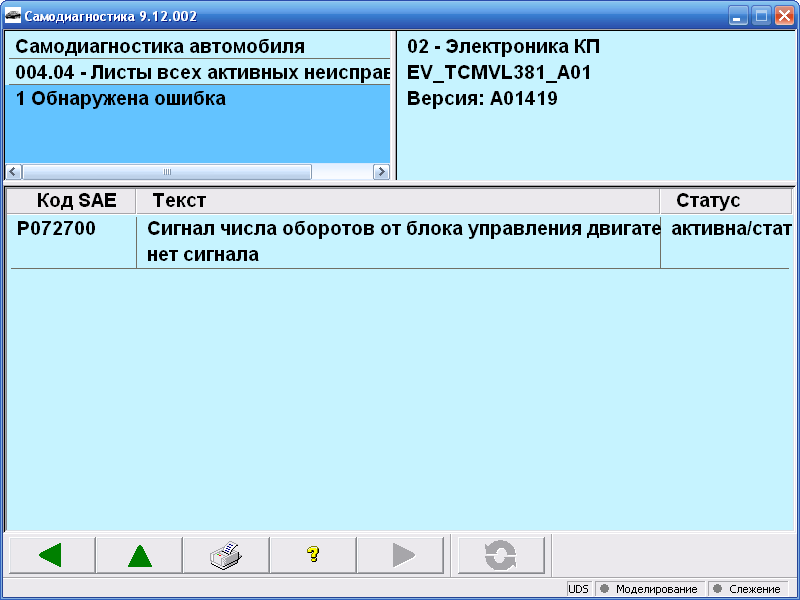
Task: Minimize the Самодиагностика window
Action: [737, 16]
